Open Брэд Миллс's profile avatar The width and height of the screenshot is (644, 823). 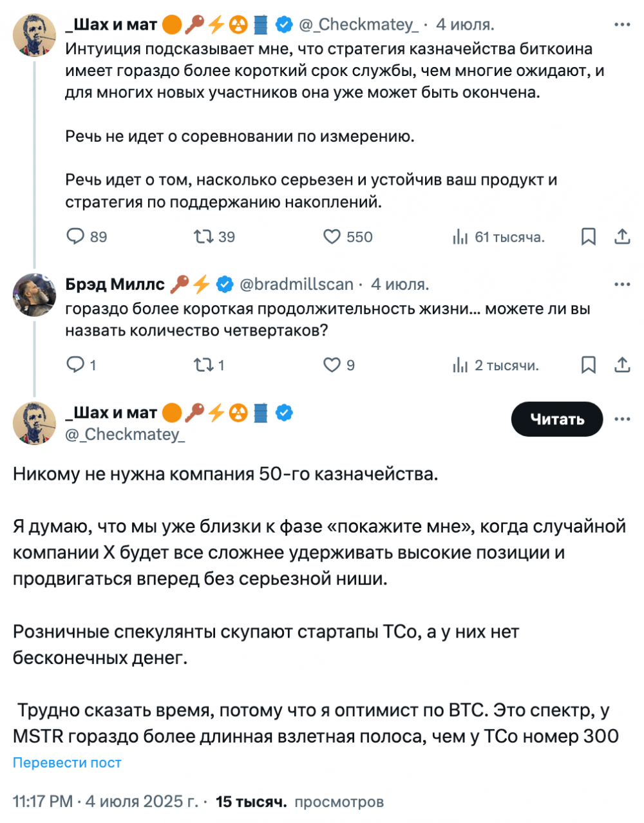(34, 295)
